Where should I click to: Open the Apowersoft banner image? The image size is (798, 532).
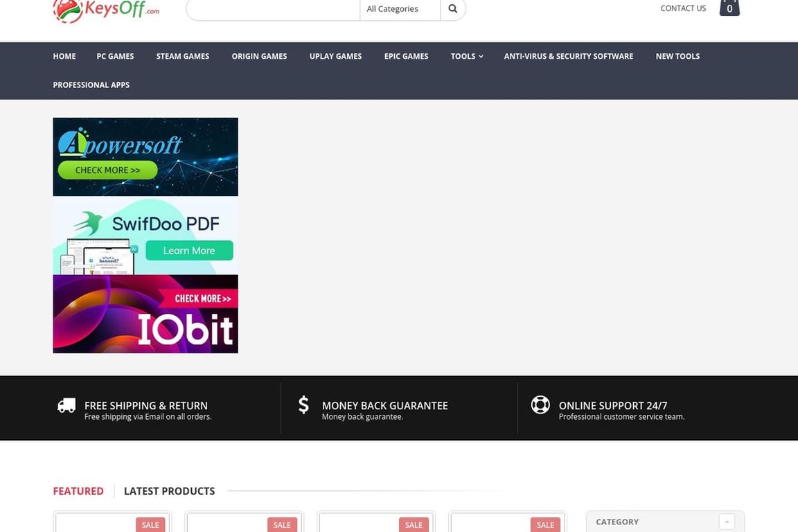tap(145, 157)
